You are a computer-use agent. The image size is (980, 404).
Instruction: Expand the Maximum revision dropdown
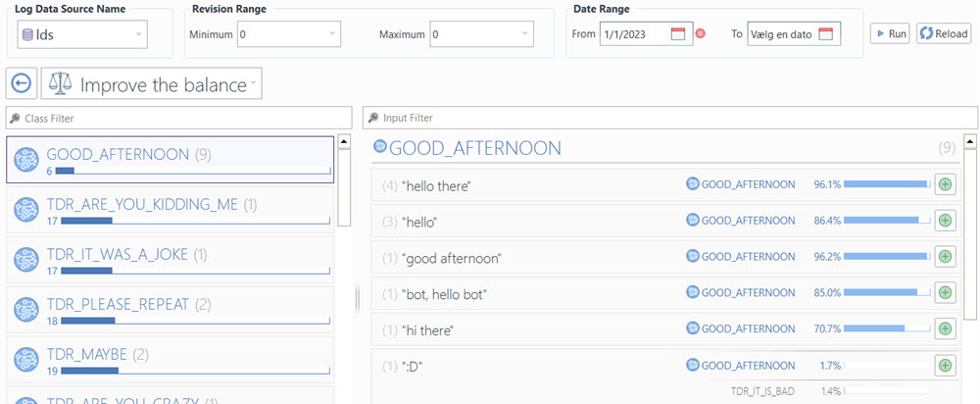[x=525, y=34]
